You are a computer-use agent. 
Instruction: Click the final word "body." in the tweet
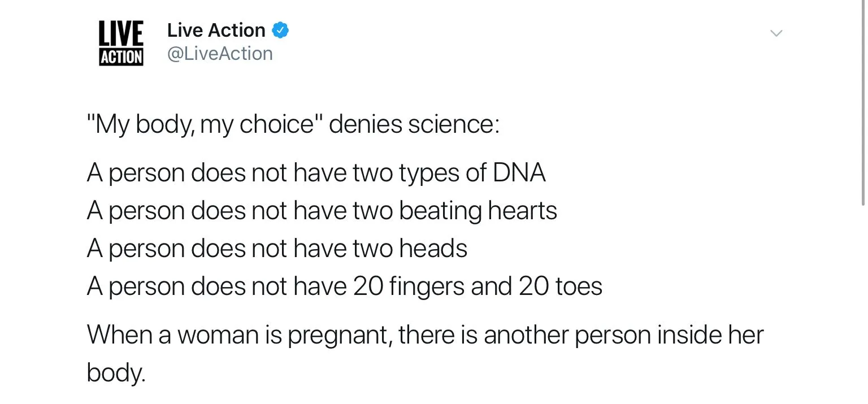tap(116, 372)
